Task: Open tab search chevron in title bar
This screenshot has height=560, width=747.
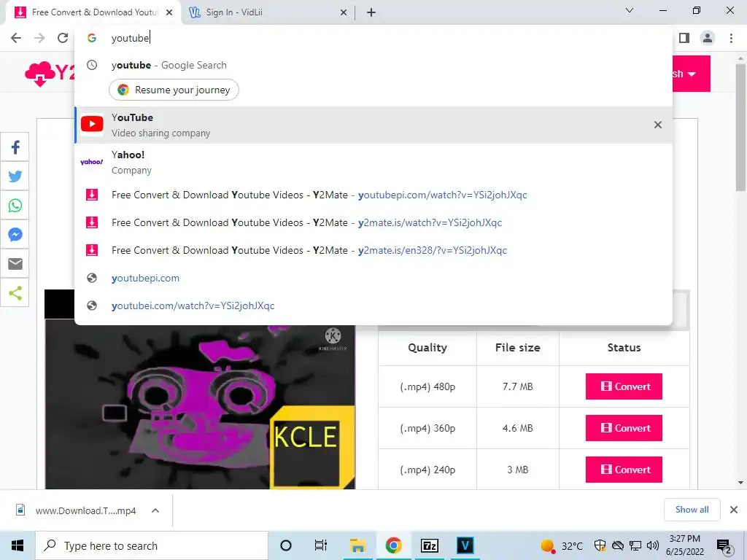Action: pyautogui.click(x=630, y=10)
